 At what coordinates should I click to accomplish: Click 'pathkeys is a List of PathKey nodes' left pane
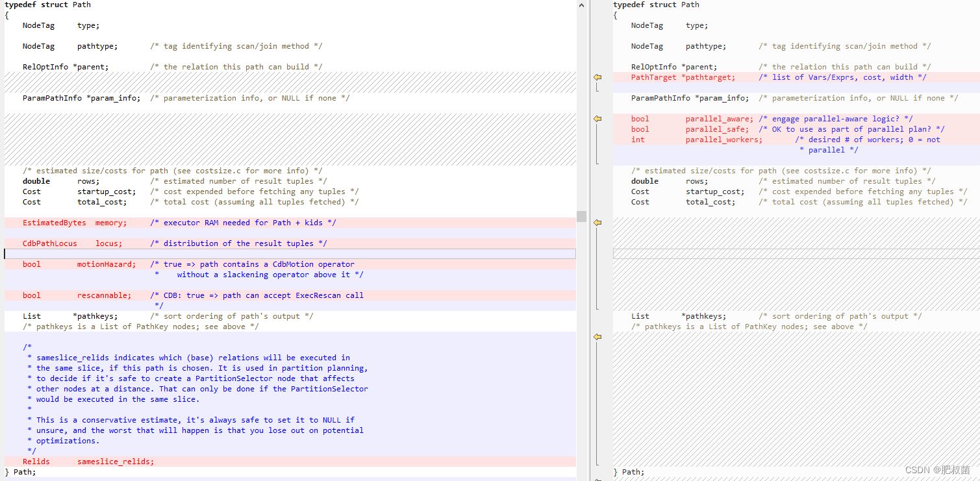pos(140,327)
